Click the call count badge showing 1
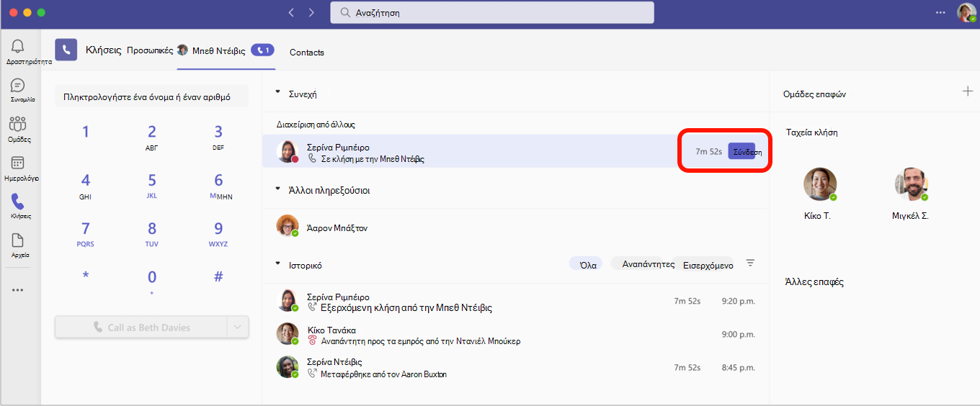The width and height of the screenshot is (980, 406). pos(262,50)
